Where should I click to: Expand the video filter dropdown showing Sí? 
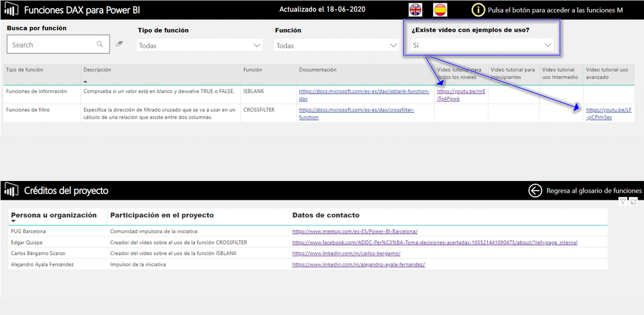[482, 45]
